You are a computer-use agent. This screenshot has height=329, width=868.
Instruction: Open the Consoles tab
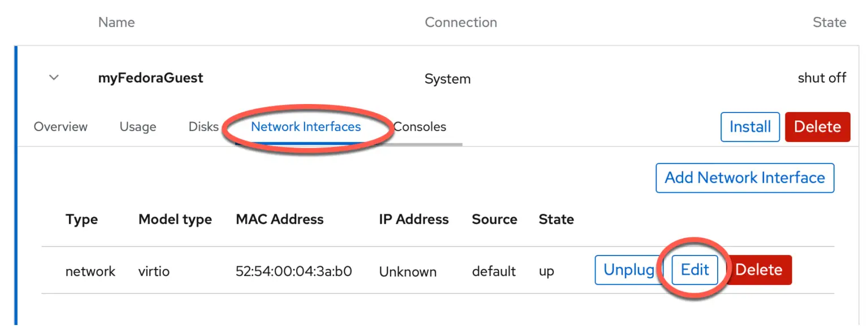420,127
